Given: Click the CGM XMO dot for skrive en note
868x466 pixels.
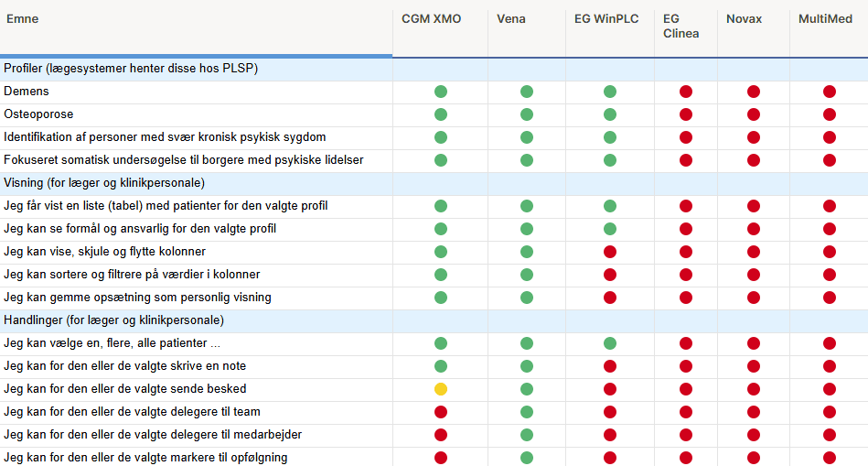Looking at the screenshot, I should point(441,366).
